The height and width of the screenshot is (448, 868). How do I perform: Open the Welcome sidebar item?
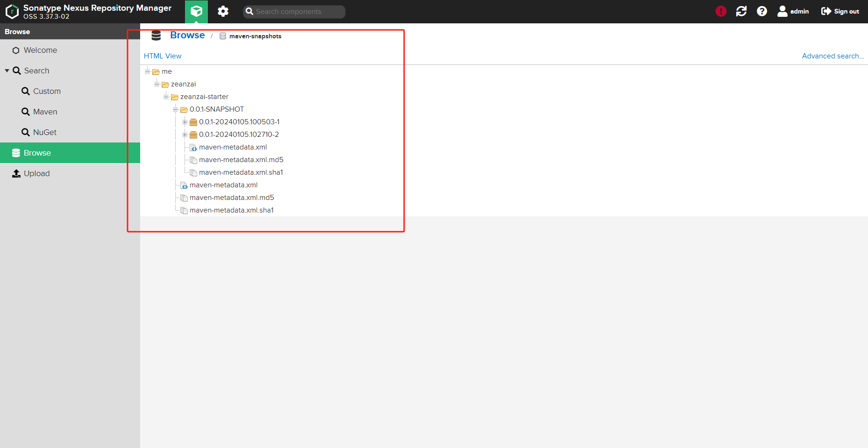(40, 50)
